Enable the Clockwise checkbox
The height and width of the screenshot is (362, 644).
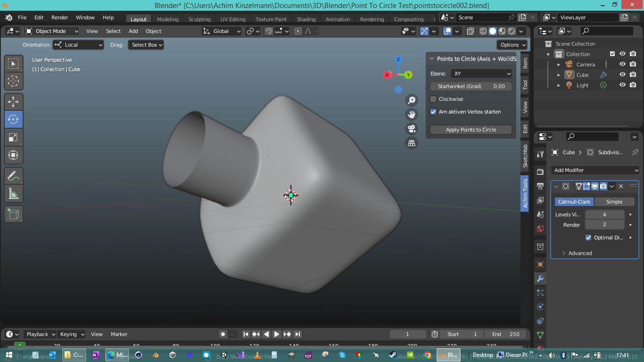point(433,99)
